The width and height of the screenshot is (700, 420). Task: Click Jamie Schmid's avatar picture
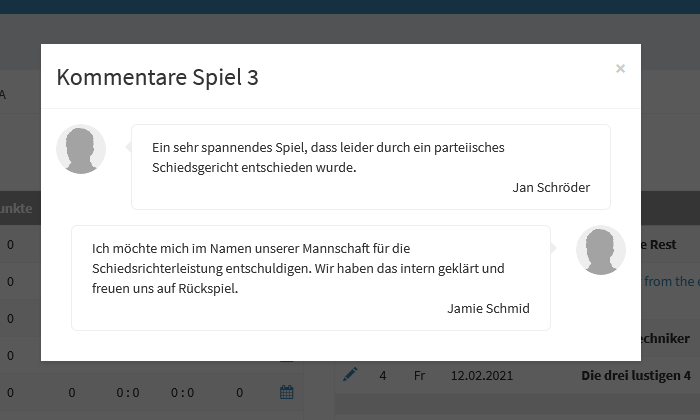coord(600,250)
